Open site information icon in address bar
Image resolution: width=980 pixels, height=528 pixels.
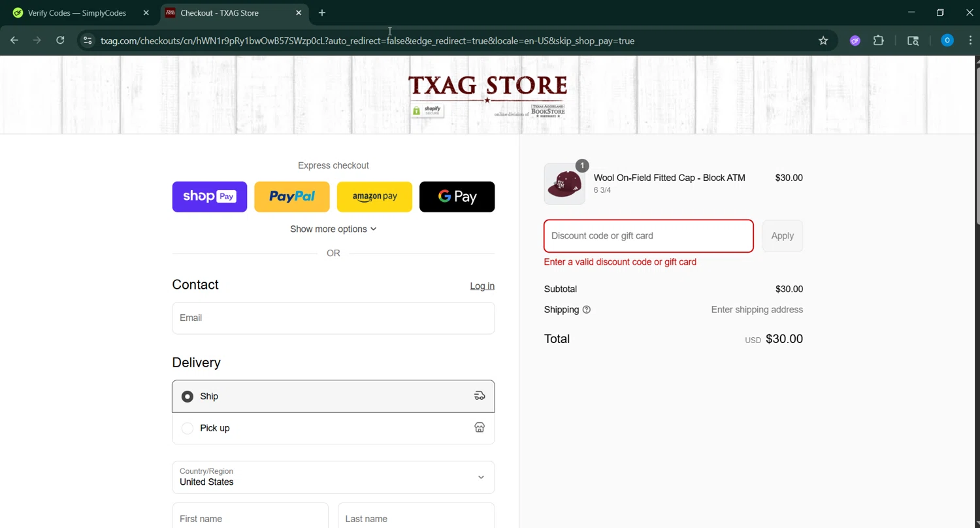tap(88, 41)
